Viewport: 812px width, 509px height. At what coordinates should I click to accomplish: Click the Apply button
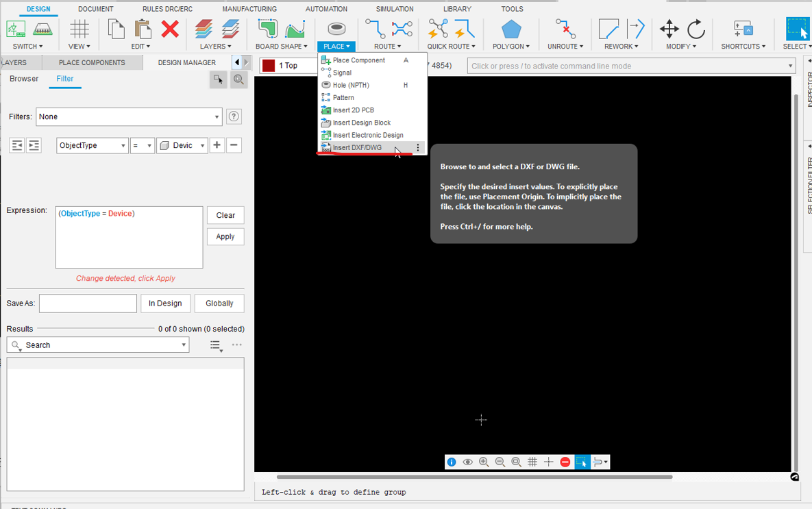tap(225, 236)
